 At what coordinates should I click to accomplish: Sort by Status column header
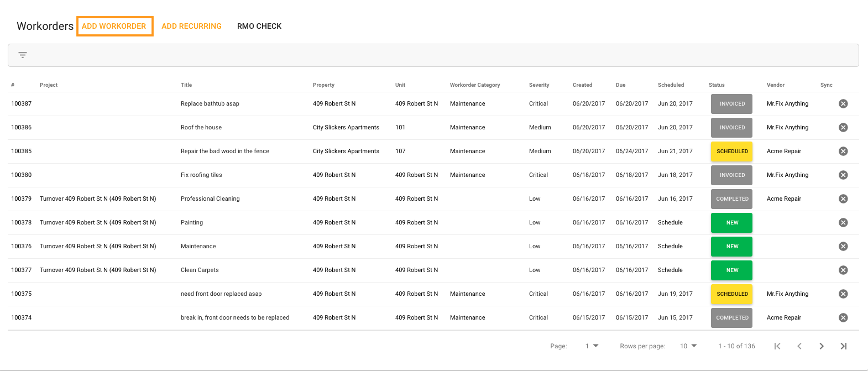point(717,85)
